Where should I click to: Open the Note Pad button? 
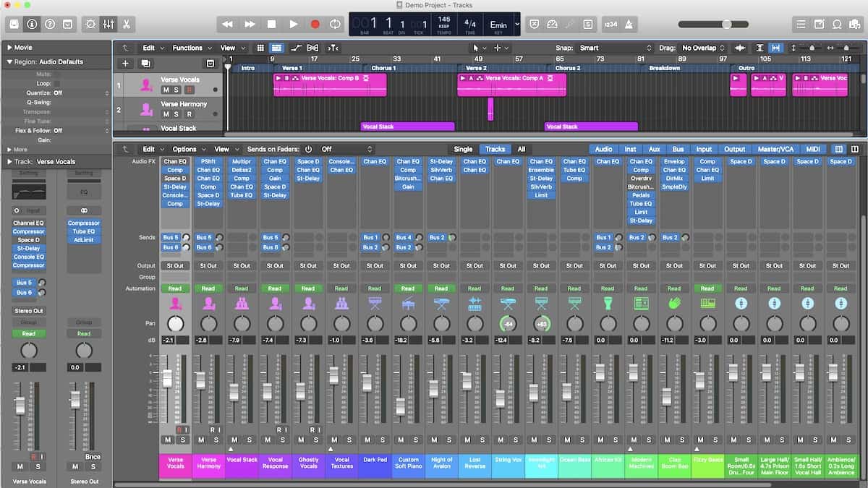(819, 24)
